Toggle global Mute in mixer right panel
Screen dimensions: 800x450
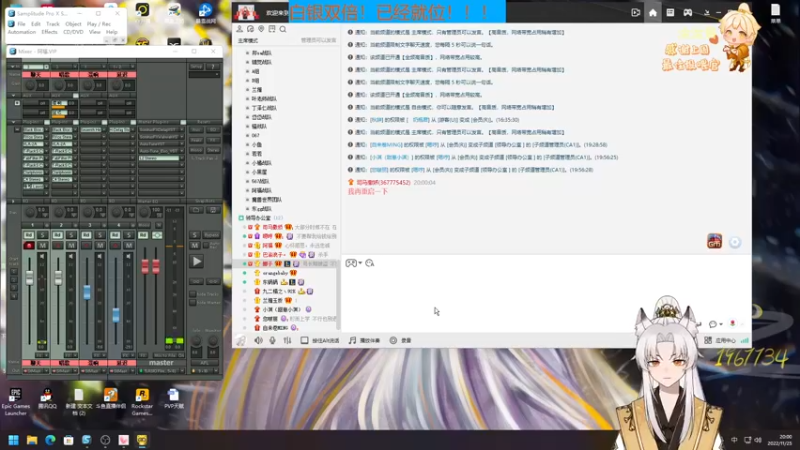point(194,245)
